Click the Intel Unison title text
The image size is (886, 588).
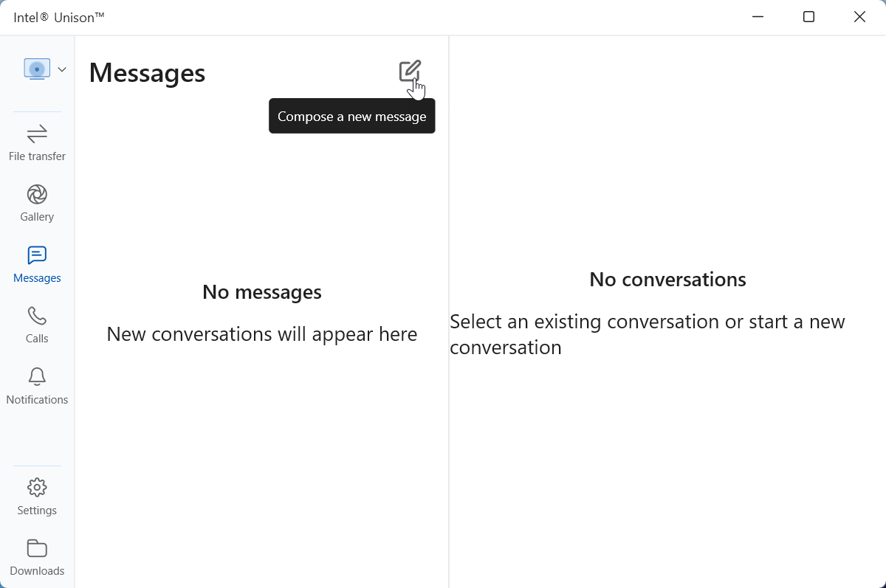[x=58, y=16]
